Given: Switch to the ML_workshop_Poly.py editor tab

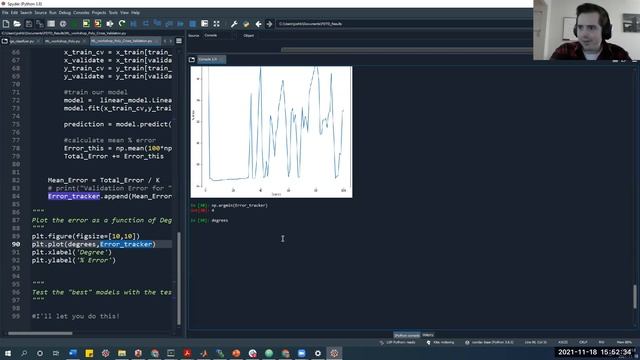Looking at the screenshot, I should click(x=64, y=41).
